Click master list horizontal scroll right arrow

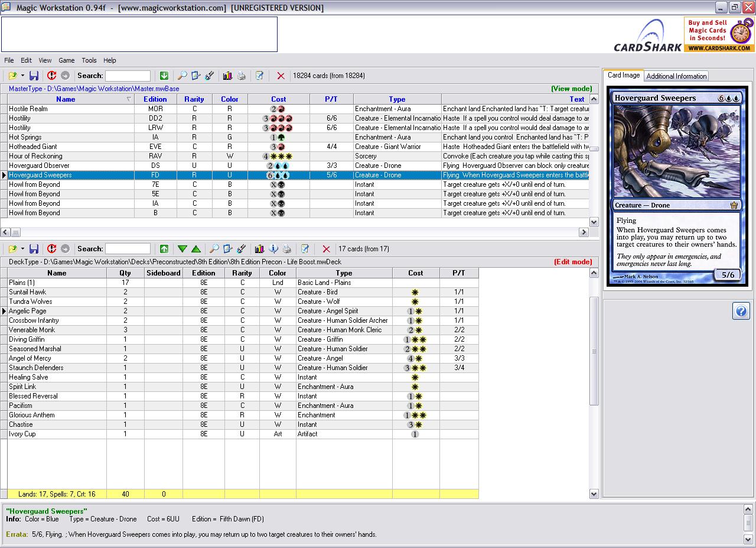pos(584,232)
